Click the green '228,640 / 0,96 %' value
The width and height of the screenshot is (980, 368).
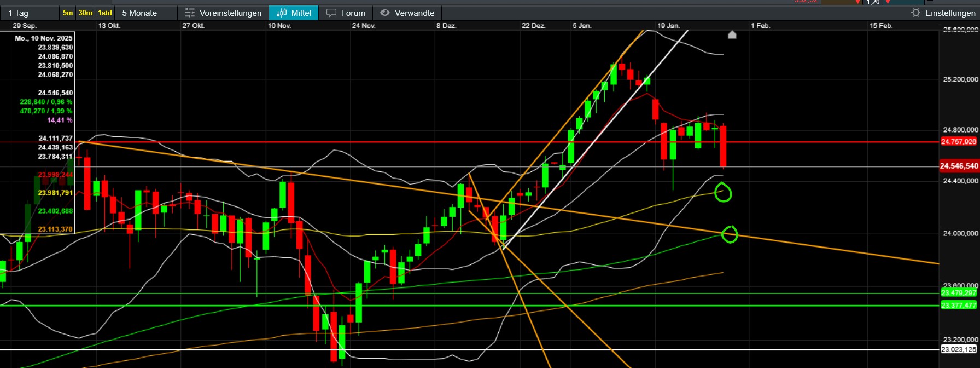click(x=46, y=102)
